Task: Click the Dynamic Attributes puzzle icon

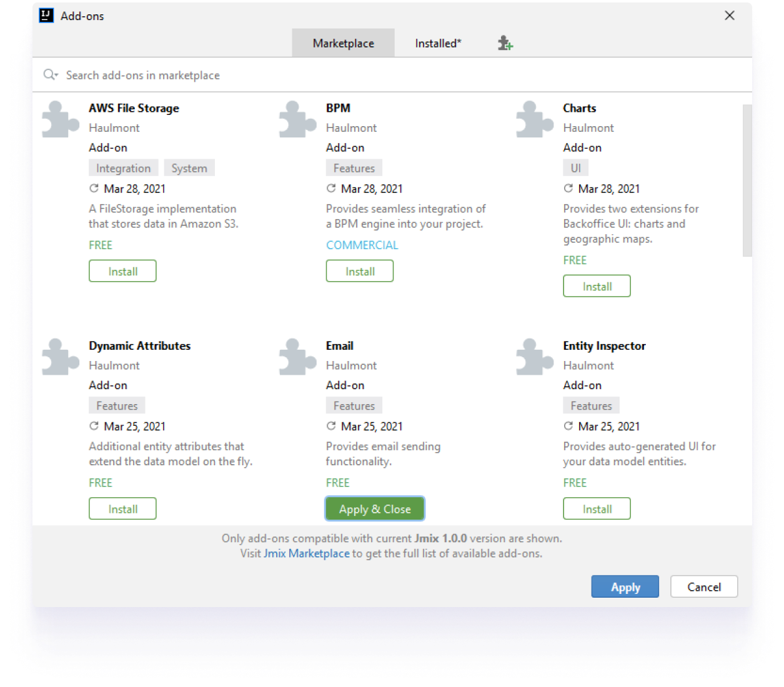Action: [x=61, y=357]
